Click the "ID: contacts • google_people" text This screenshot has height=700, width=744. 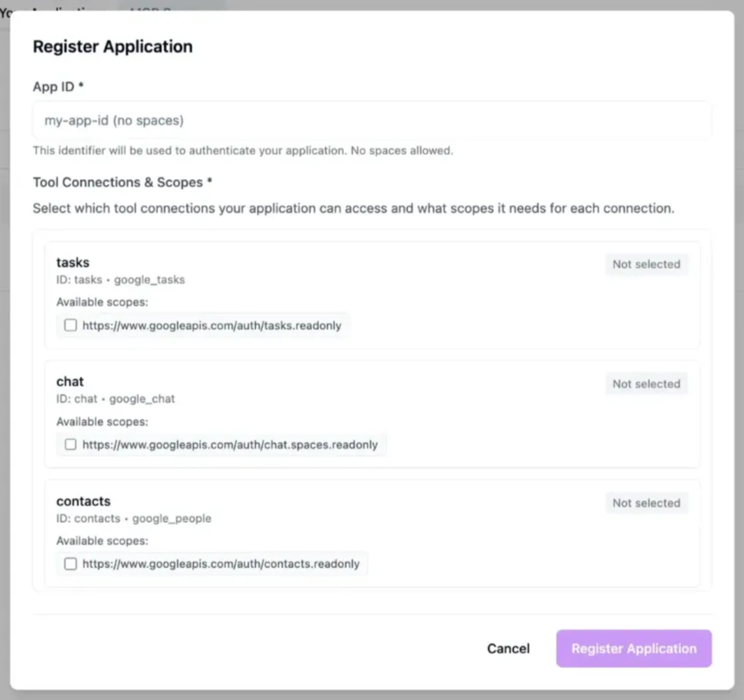click(x=134, y=519)
